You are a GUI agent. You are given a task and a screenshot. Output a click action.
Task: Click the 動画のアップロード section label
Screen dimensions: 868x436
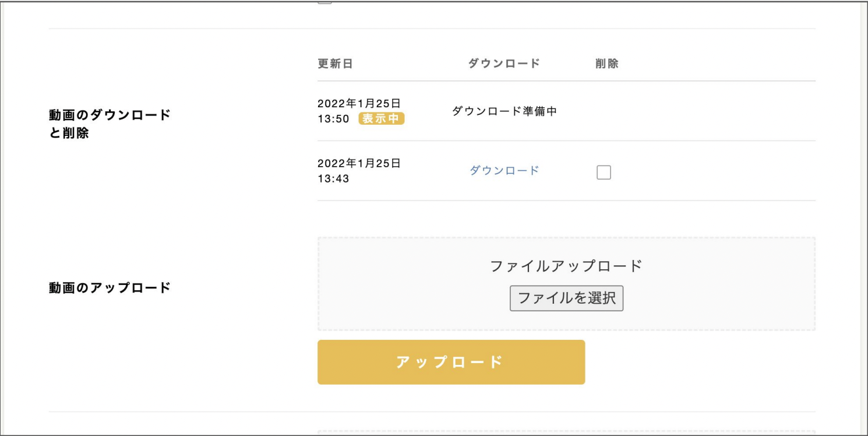(110, 288)
